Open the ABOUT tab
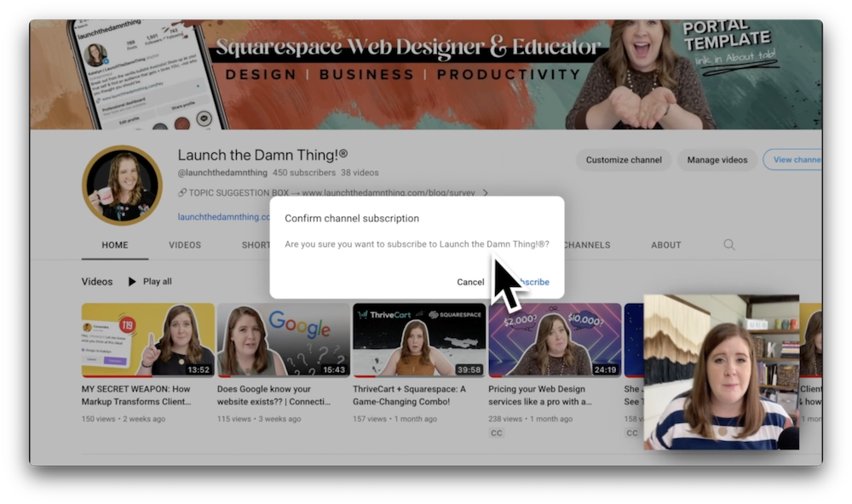 [x=665, y=245]
